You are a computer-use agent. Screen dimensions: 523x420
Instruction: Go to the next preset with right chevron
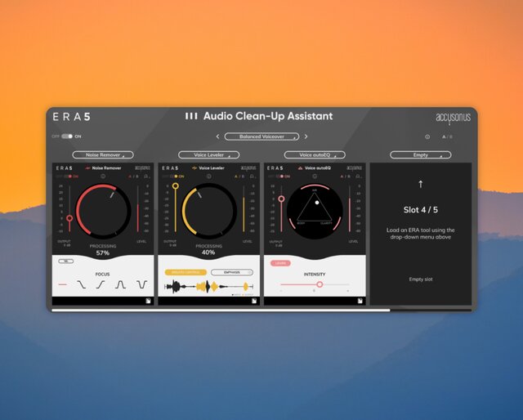click(306, 136)
